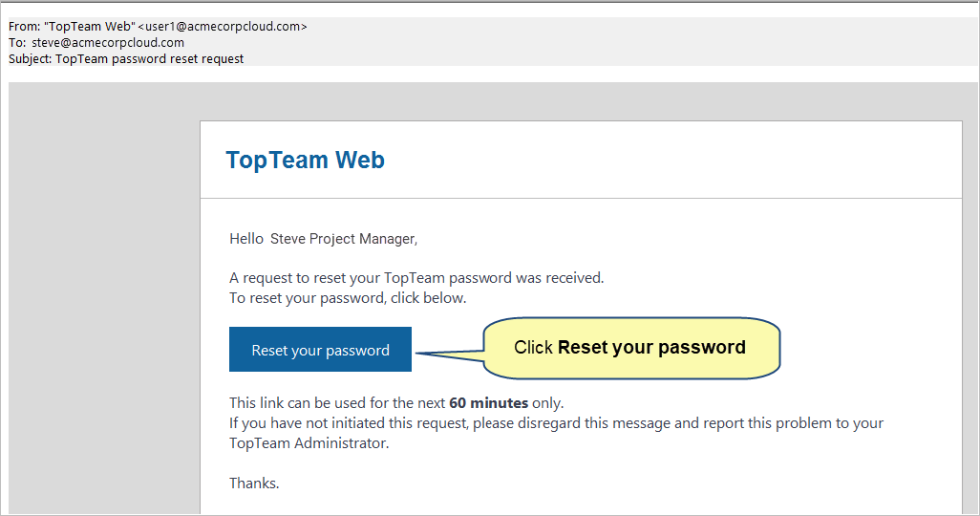
Task: Click the From: label in header
Action: pos(25,26)
